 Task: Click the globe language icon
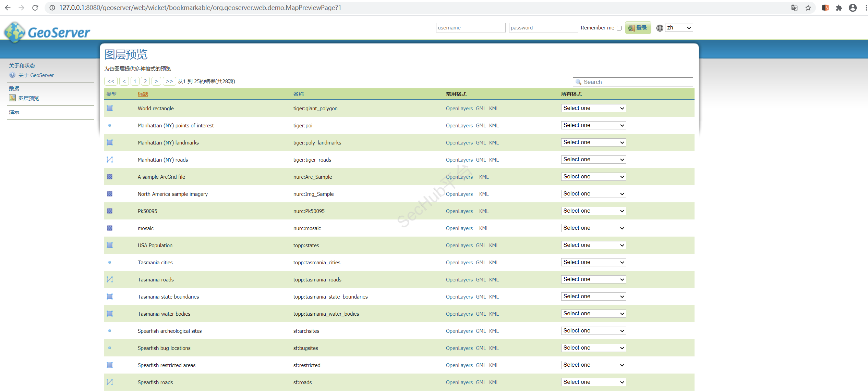coord(660,28)
